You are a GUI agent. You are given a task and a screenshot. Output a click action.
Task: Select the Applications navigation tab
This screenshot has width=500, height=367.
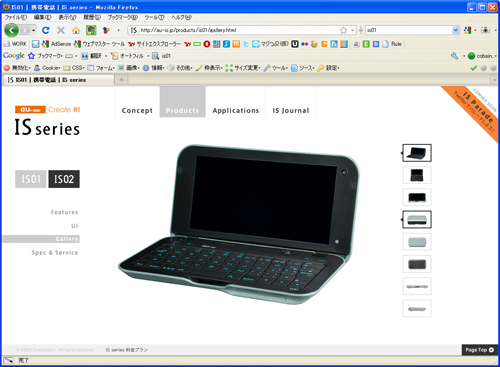tap(236, 110)
